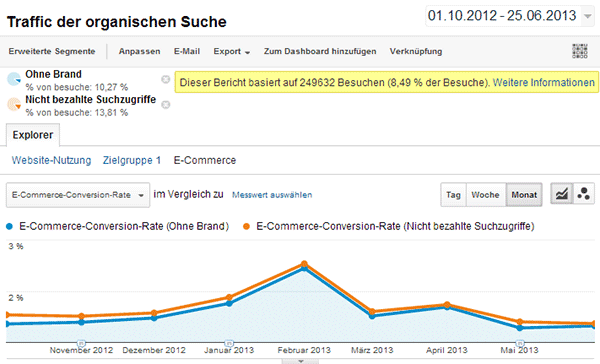Switch to Zielgruppe 1 metric group

tap(132, 160)
